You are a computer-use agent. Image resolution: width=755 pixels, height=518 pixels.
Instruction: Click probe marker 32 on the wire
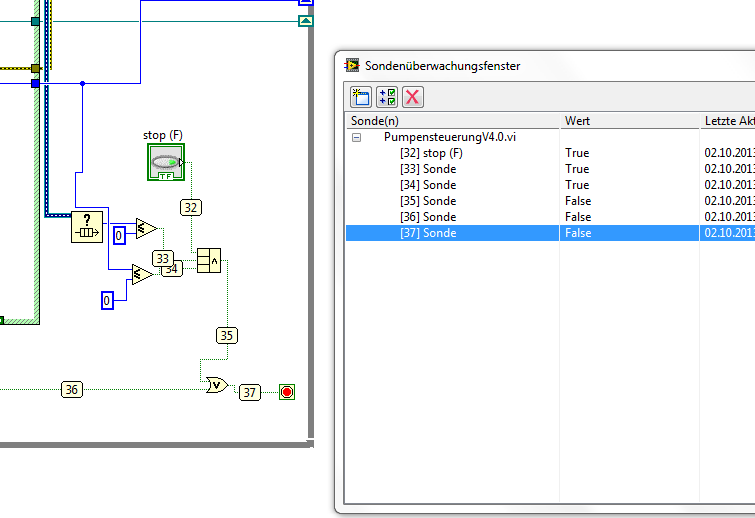click(x=191, y=207)
